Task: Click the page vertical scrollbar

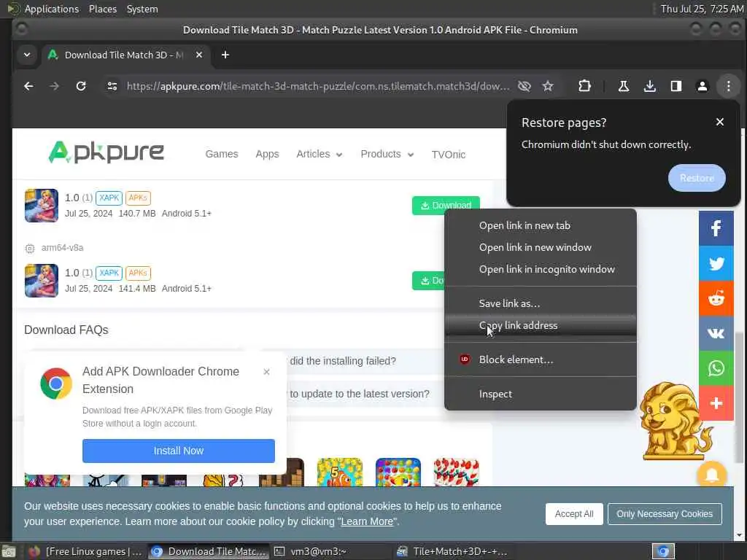Action: (740, 397)
